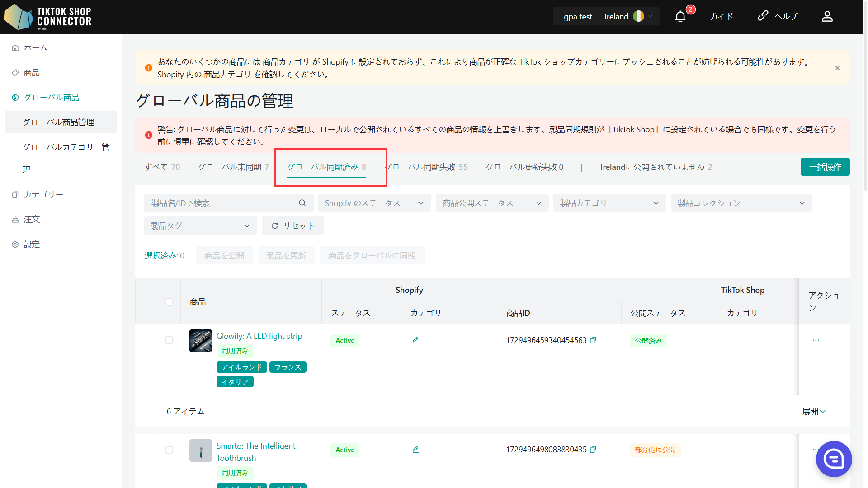This screenshot has height=488, width=868.
Task: Click the 公開済み status badge
Action: point(648,341)
